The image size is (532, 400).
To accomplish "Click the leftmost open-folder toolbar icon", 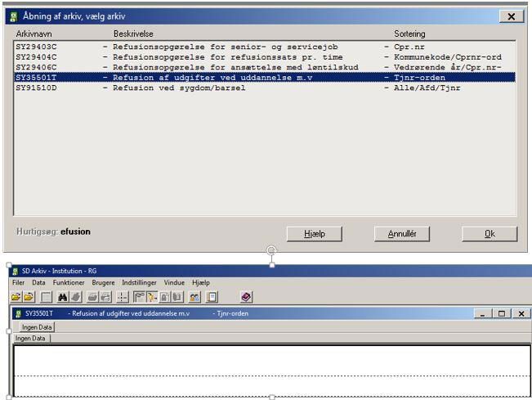I will pos(16,297).
